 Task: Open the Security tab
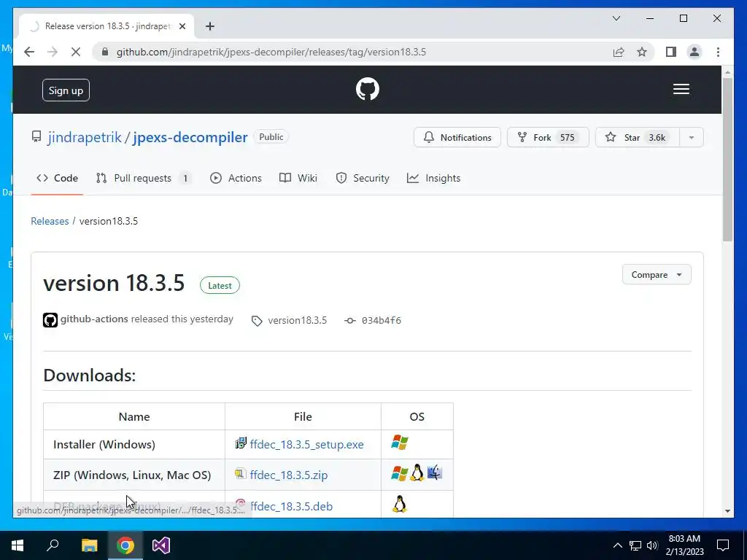click(x=363, y=178)
